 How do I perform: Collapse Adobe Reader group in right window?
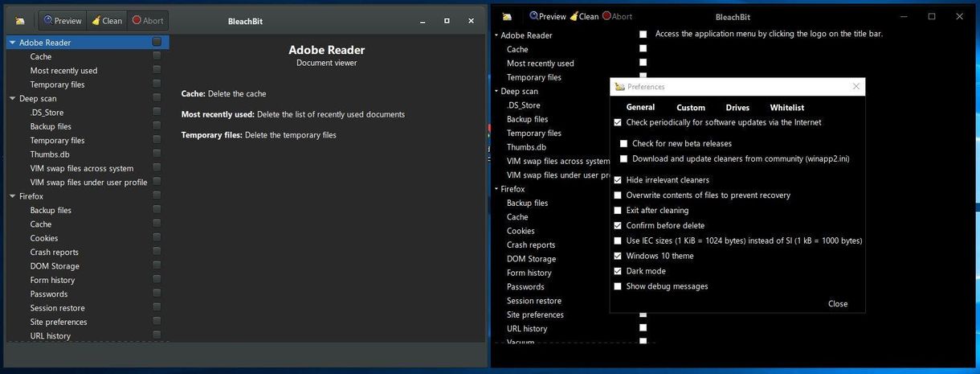(495, 35)
